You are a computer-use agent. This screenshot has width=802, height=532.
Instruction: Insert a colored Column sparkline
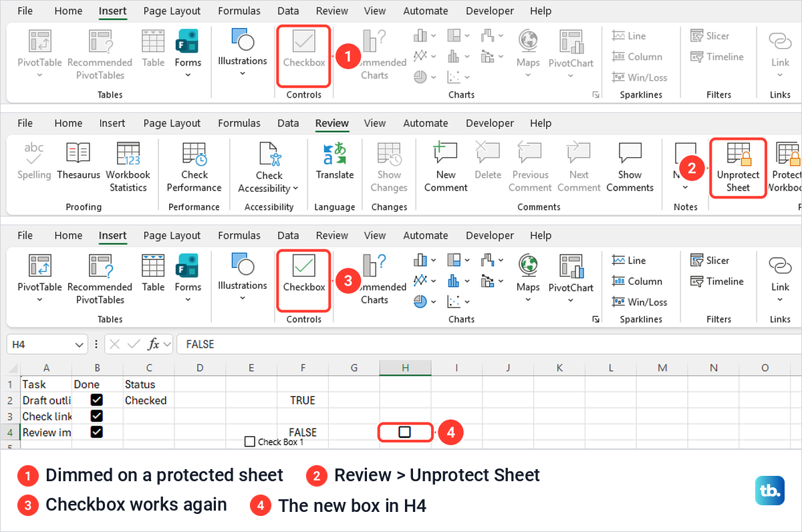coord(637,281)
